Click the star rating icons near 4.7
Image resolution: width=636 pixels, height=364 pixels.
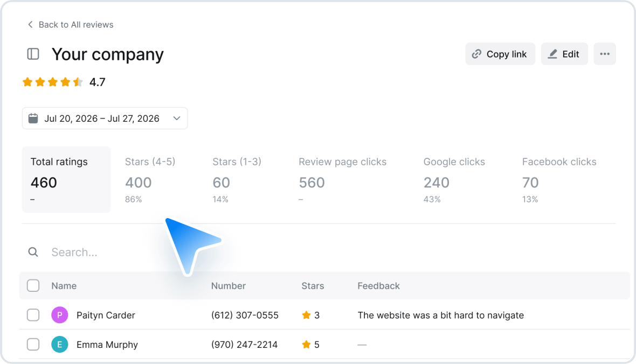coord(53,82)
